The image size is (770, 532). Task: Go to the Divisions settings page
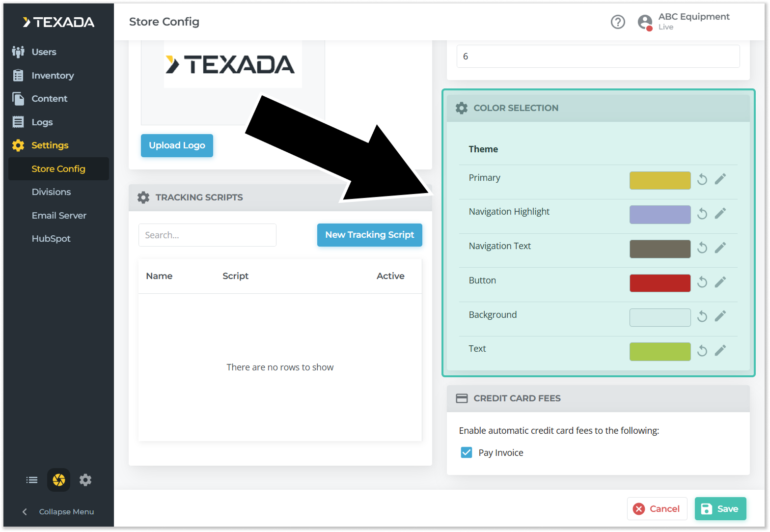(51, 192)
